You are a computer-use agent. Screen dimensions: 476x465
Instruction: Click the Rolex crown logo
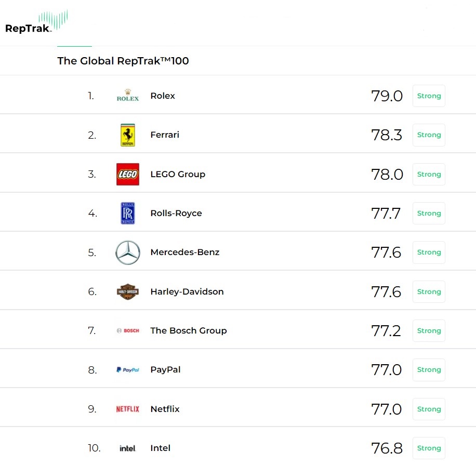[x=128, y=96]
